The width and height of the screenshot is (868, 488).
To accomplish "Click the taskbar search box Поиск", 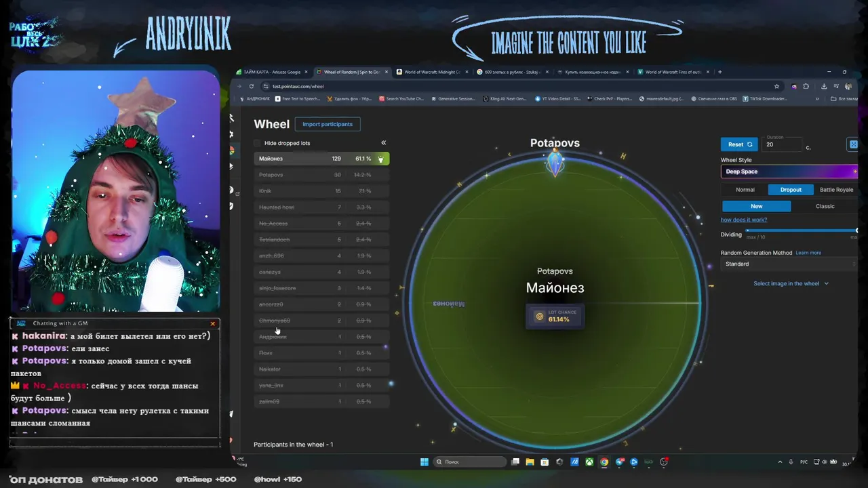I will click(470, 462).
